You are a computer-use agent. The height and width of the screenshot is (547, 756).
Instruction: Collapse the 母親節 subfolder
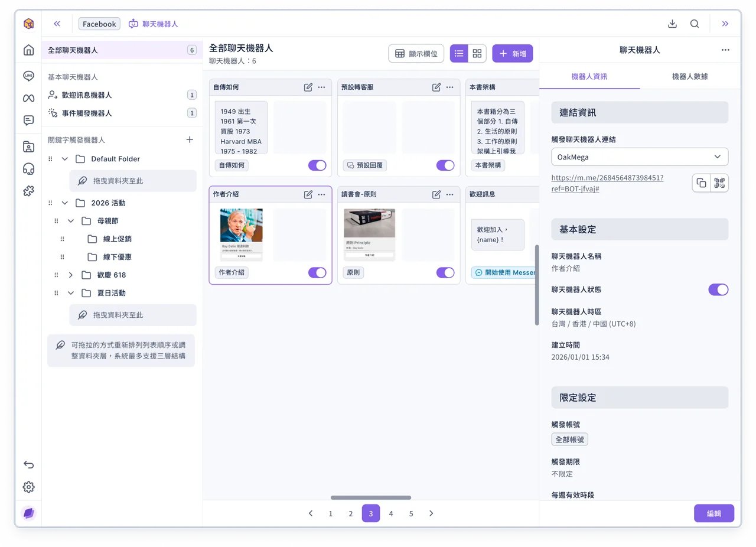coord(71,221)
